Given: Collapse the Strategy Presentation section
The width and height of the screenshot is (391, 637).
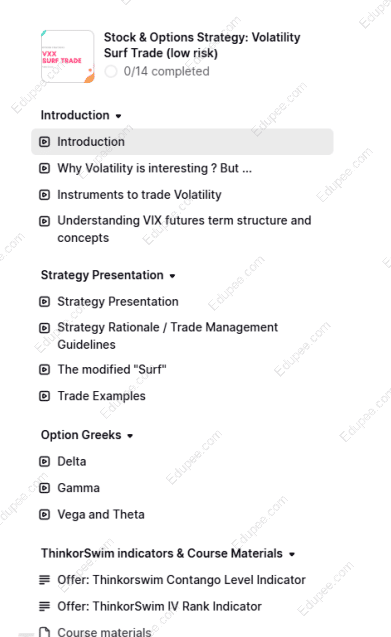Looking at the screenshot, I should [172, 276].
